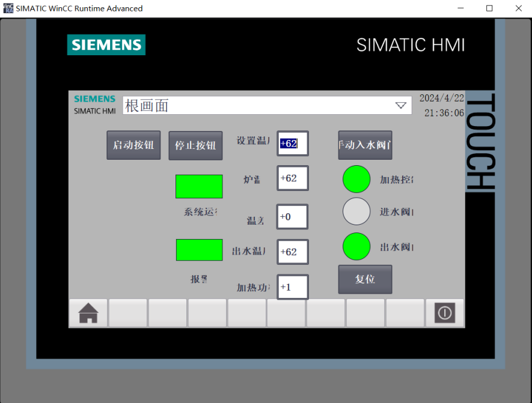Minimize the WinCC Runtime Advanced window
The width and height of the screenshot is (532, 403).
[460, 8]
